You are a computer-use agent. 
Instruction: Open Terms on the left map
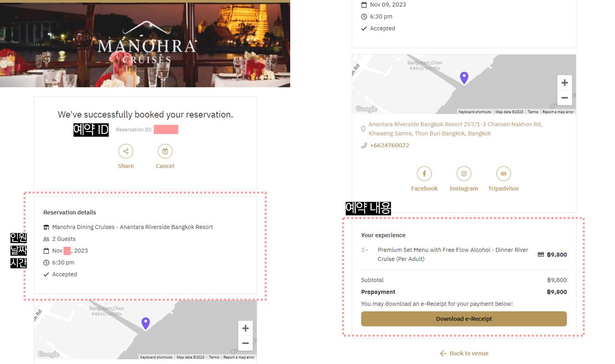(214, 357)
